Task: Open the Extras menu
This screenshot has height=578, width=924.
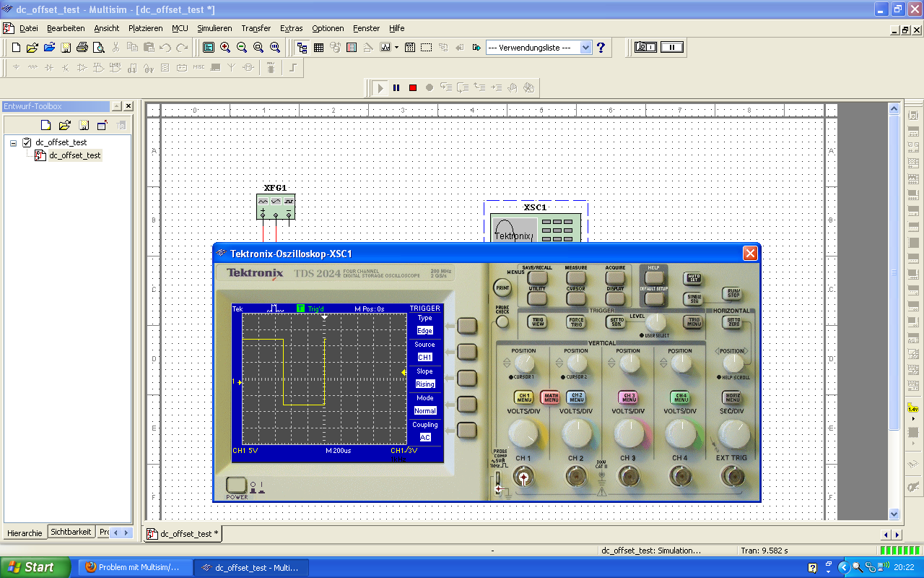Action: coord(291,28)
